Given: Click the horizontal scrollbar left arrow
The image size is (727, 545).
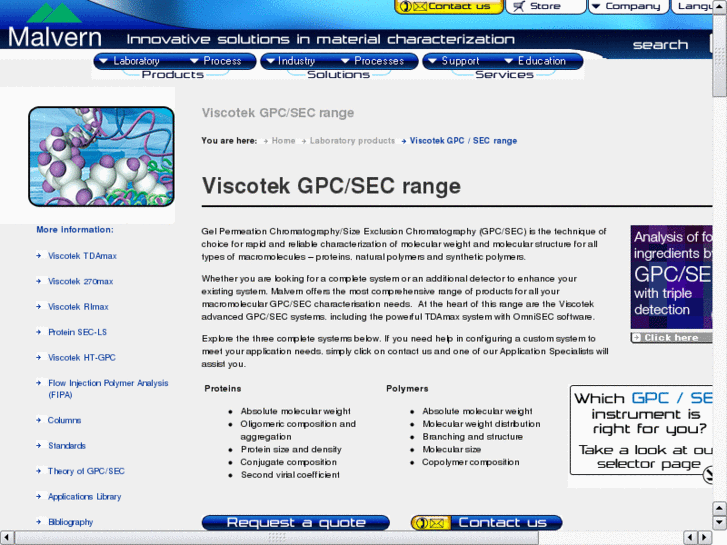Looking at the screenshot, I should tap(6, 538).
